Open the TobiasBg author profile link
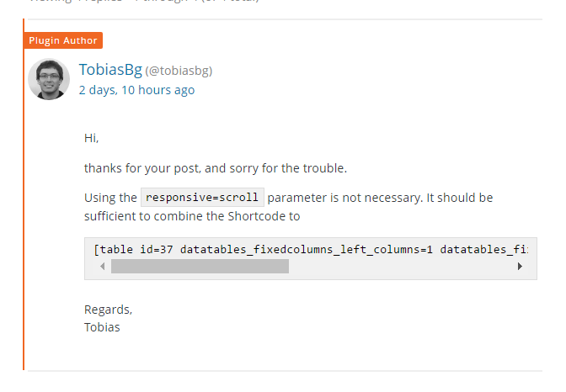The width and height of the screenshot is (566, 392). click(109, 69)
